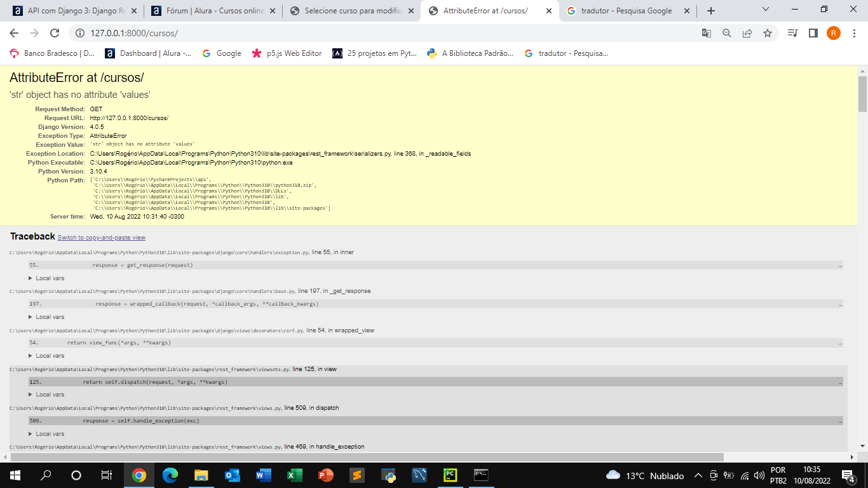Launch Excel from the taskbar

[294, 475]
